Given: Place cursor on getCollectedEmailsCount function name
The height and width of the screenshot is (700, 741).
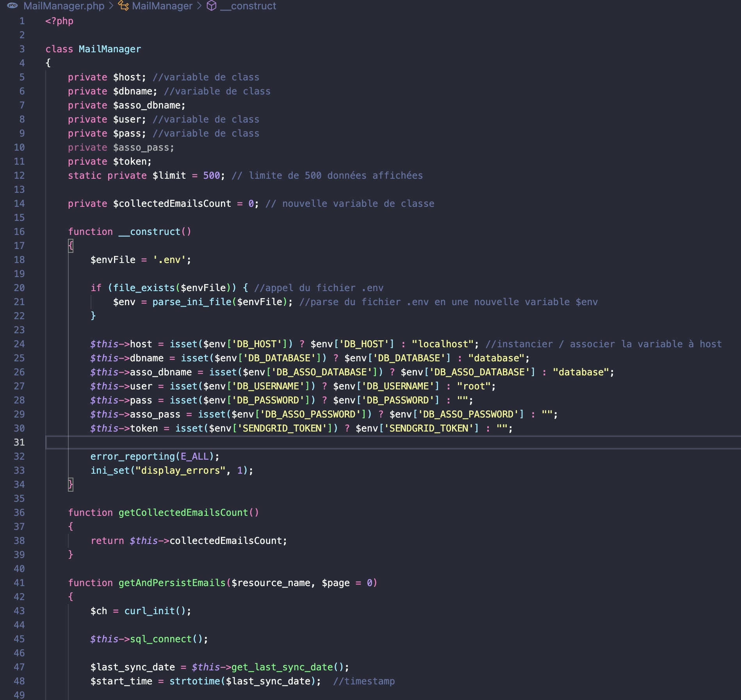Looking at the screenshot, I should click(183, 513).
